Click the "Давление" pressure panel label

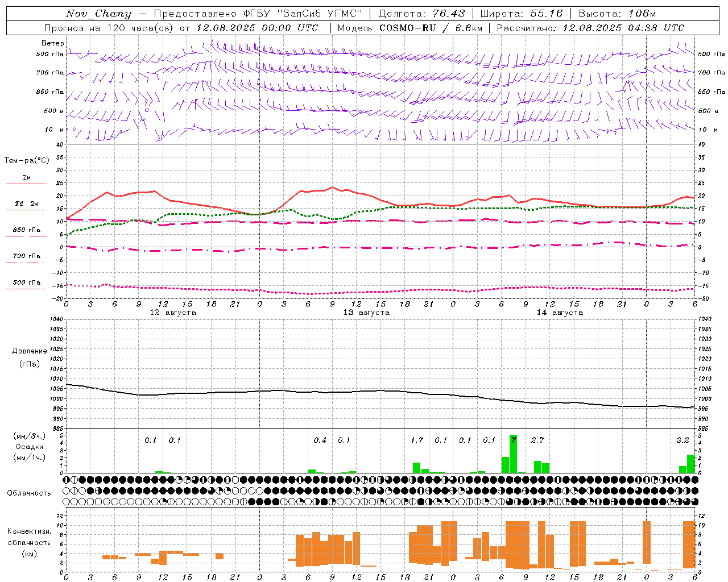pyautogui.click(x=30, y=351)
